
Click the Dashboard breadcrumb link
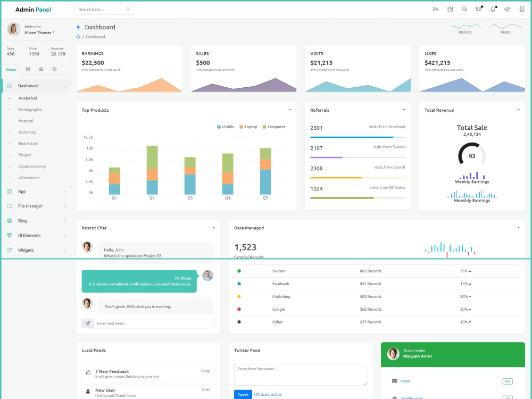pyautogui.click(x=95, y=37)
